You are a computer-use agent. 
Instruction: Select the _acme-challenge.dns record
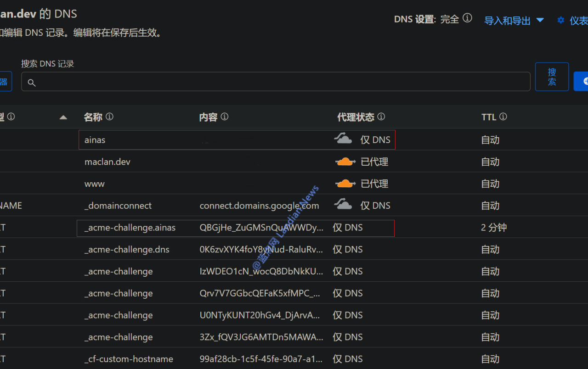point(127,250)
